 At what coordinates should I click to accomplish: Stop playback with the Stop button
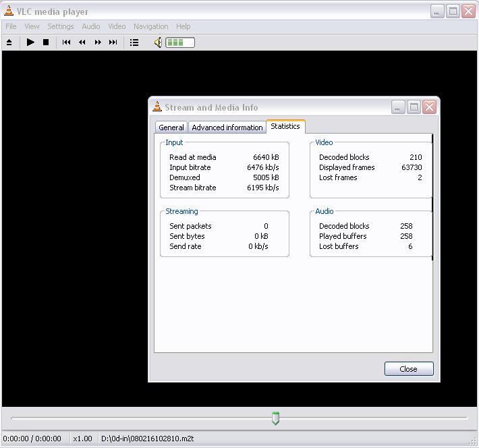[46, 43]
